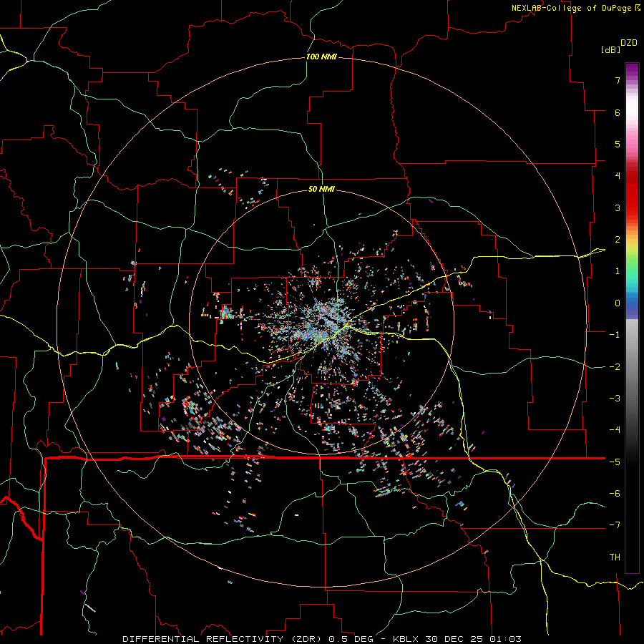Click the blue 0 dB band of colorbar
Screen dimensions: 644x644
point(632,304)
